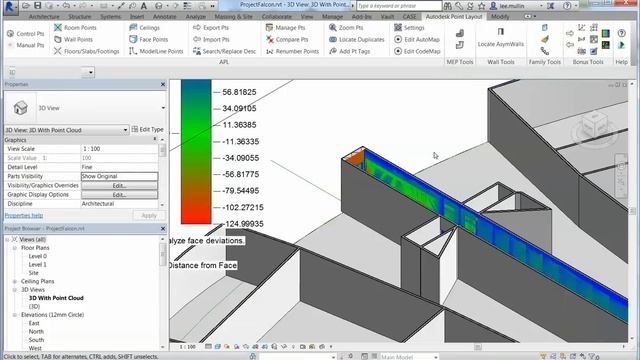
Task: Click Edit Type button
Action: coord(147,129)
